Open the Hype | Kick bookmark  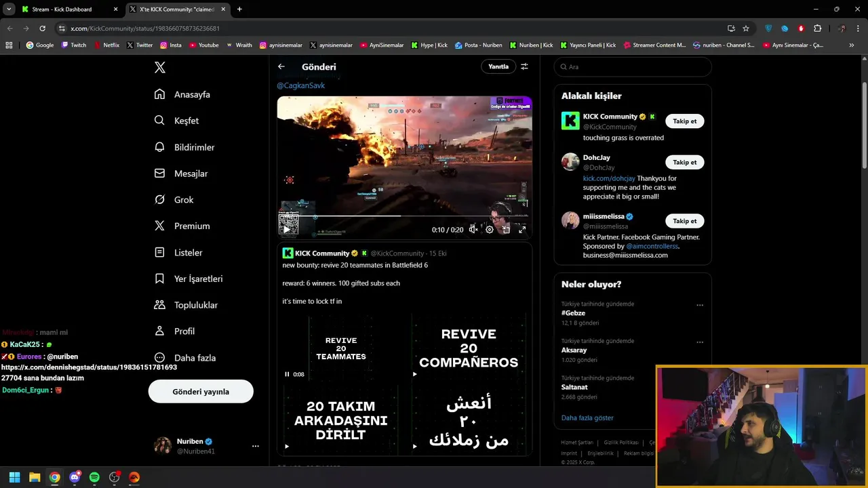(429, 45)
